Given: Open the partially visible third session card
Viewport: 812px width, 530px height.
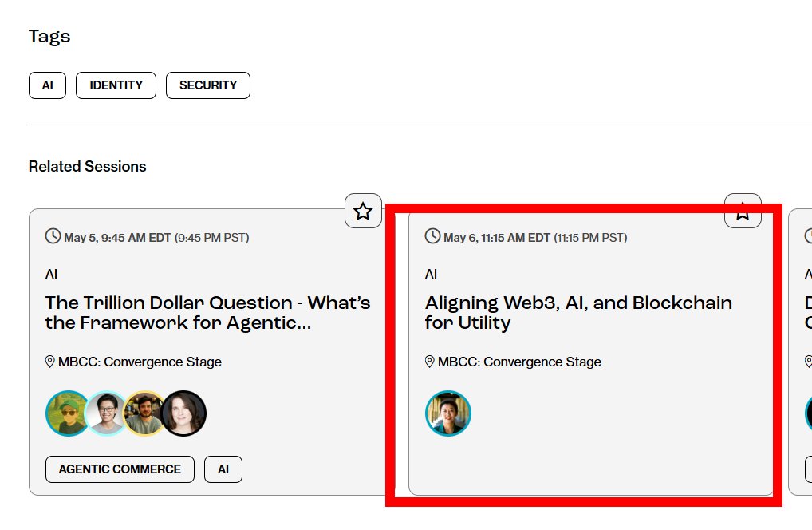Looking at the screenshot, I should [x=801, y=351].
